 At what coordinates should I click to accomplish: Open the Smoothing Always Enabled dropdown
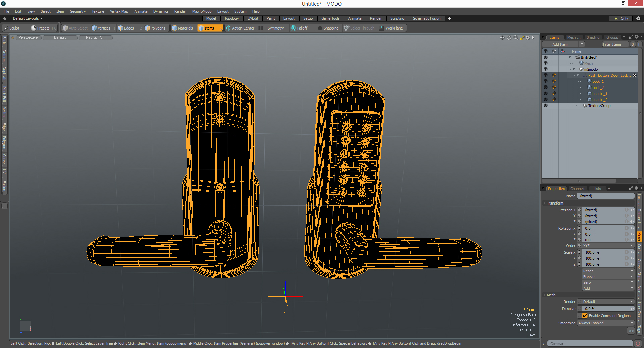(x=605, y=323)
